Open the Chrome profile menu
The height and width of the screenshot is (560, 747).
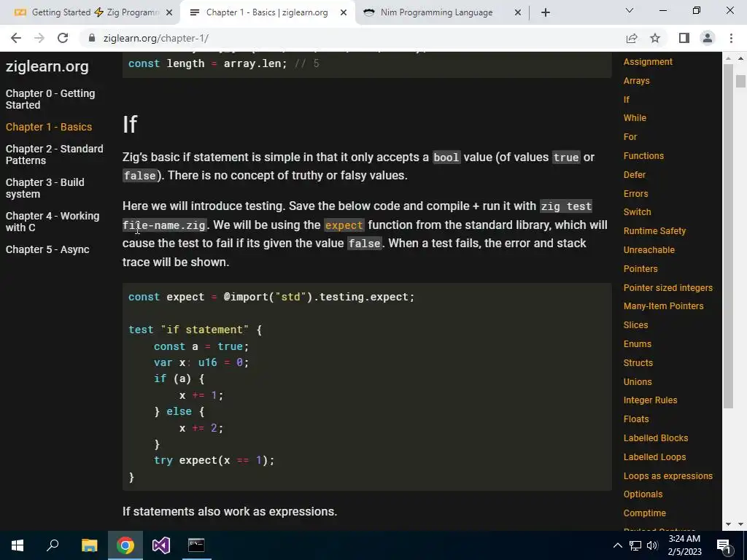pos(708,38)
